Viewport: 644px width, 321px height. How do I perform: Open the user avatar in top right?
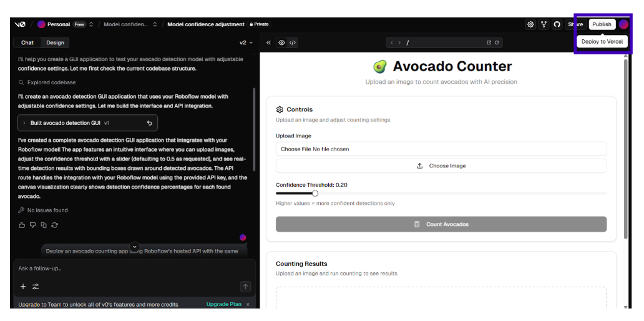point(623,24)
